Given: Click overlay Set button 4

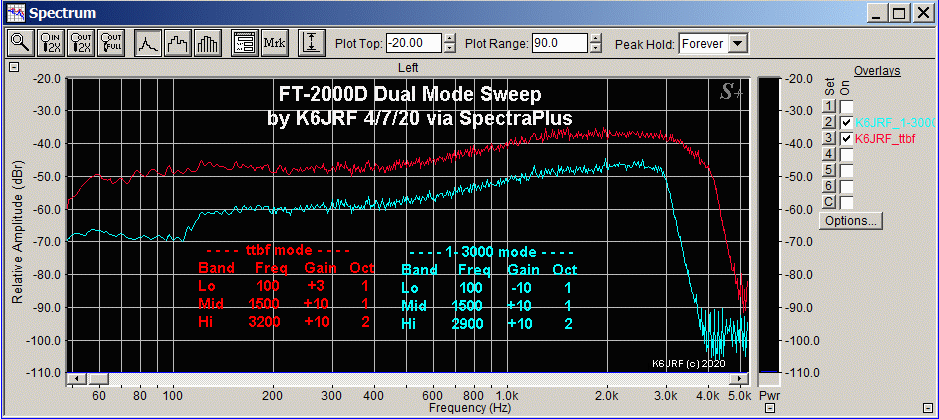Looking at the screenshot, I should 829,154.
